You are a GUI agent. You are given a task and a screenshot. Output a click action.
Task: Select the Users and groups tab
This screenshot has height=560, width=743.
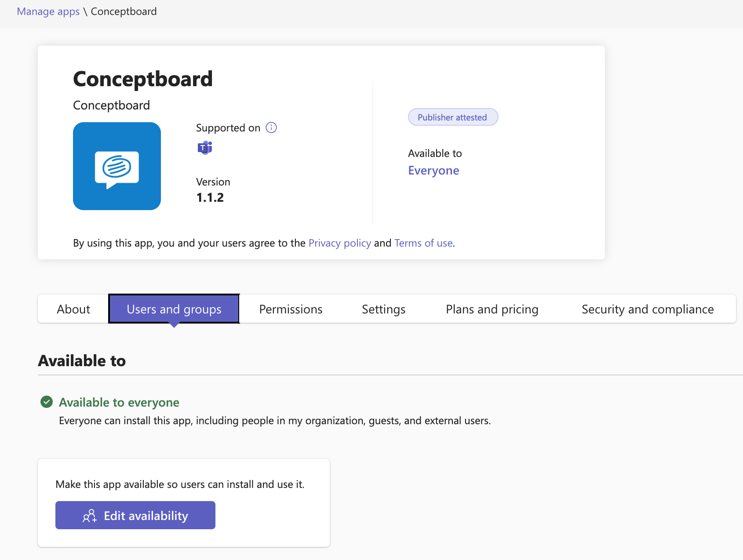[174, 309]
